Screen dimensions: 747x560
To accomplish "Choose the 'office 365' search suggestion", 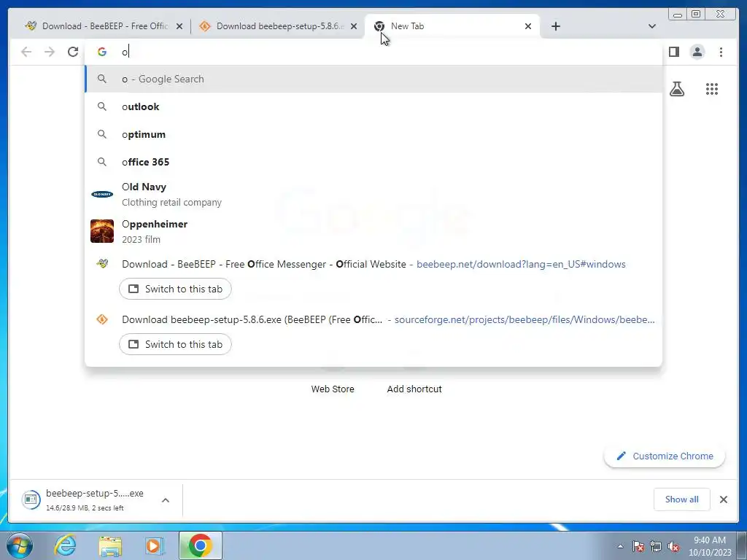I will 373,162.
